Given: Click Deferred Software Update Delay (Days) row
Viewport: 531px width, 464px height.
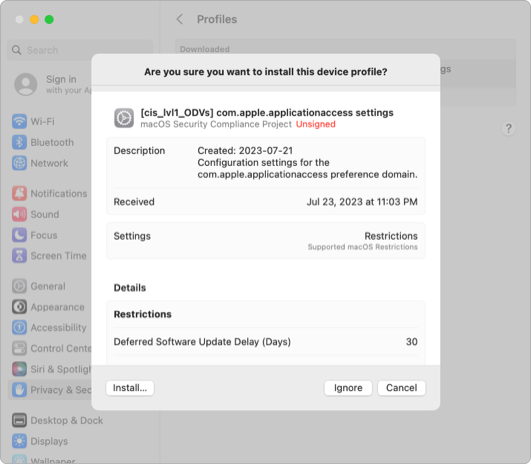Looking at the screenshot, I should [x=266, y=341].
